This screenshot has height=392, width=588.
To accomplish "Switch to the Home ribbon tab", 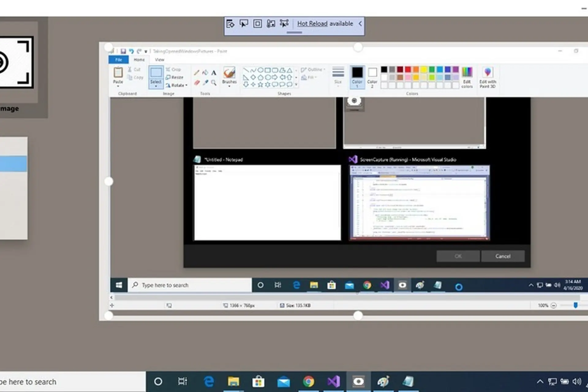I will pyautogui.click(x=139, y=60).
